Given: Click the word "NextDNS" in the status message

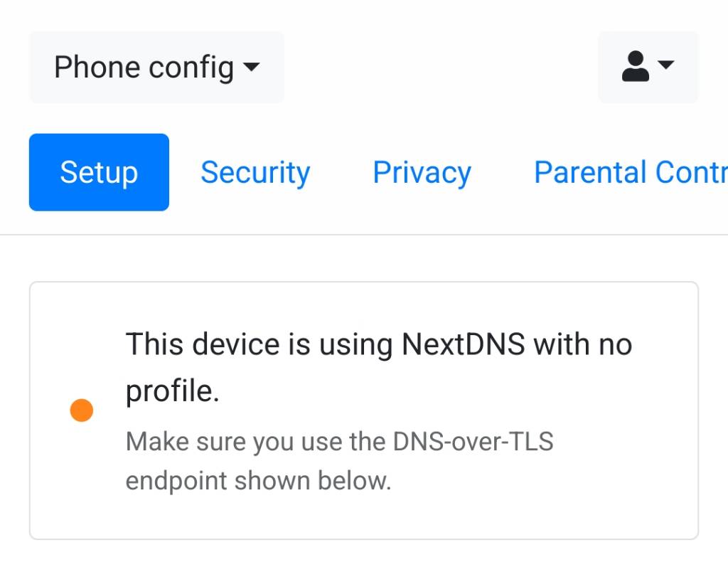Looking at the screenshot, I should pyautogui.click(x=463, y=345).
